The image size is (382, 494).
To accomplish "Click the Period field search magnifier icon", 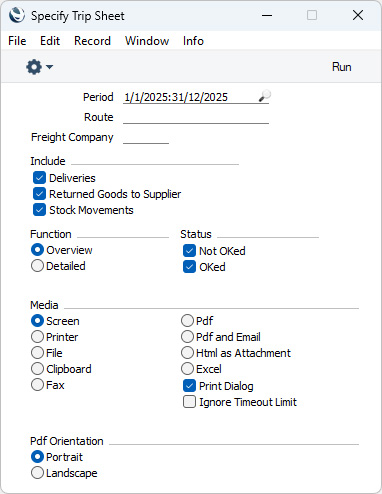I will point(265,96).
